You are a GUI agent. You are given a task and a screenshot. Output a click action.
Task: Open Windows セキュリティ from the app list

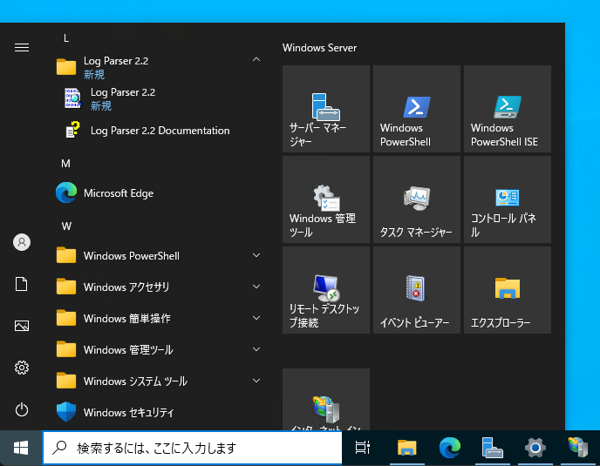pos(161,412)
